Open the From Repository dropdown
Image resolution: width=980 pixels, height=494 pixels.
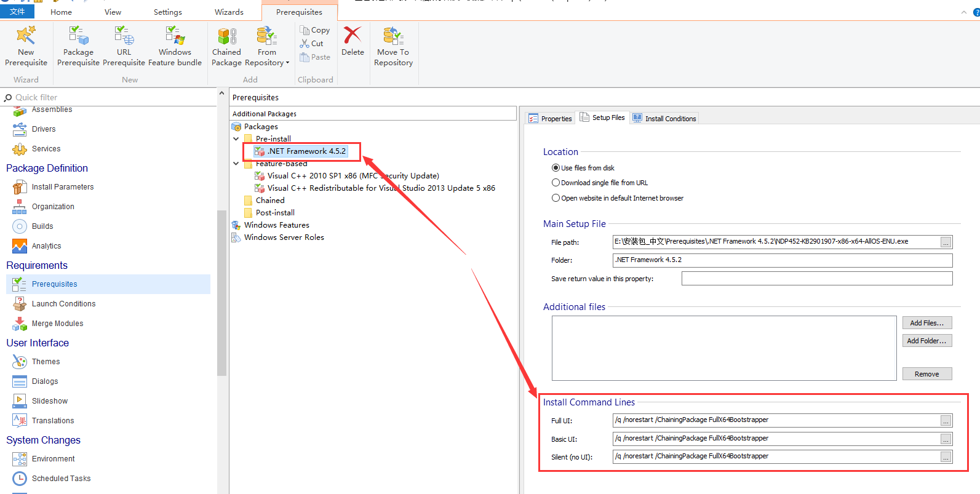[266, 46]
